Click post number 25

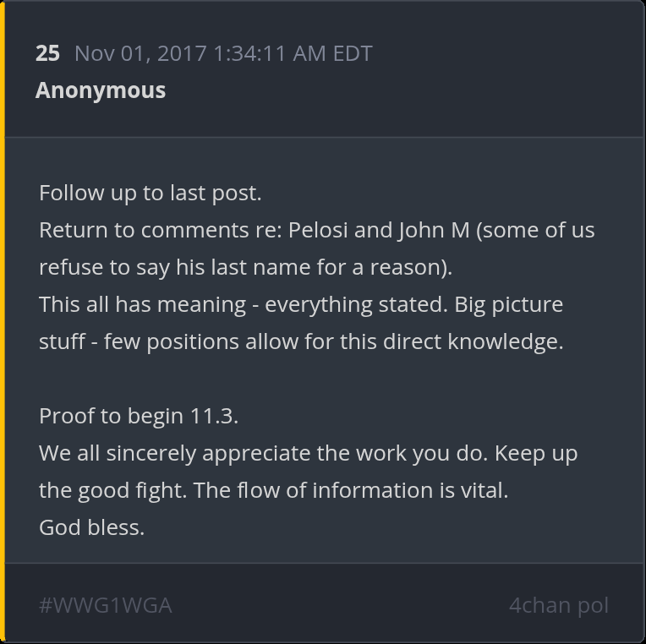click(x=47, y=53)
